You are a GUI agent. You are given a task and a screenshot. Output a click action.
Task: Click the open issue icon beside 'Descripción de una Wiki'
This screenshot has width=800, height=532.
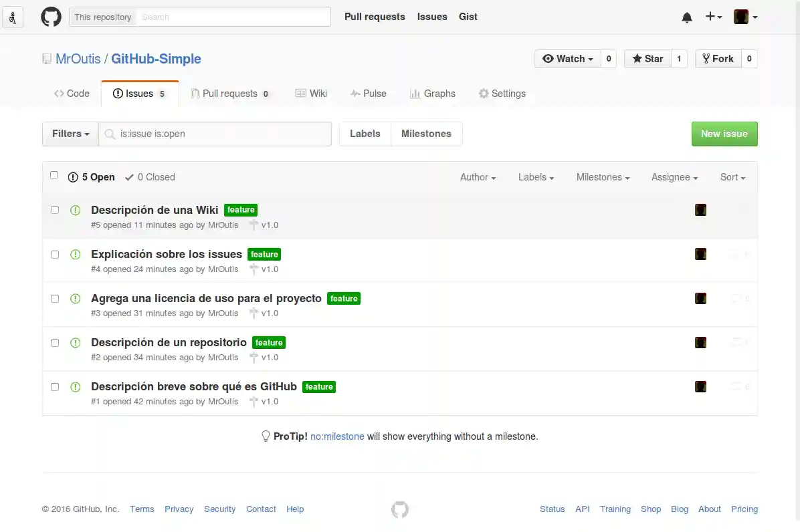point(75,210)
